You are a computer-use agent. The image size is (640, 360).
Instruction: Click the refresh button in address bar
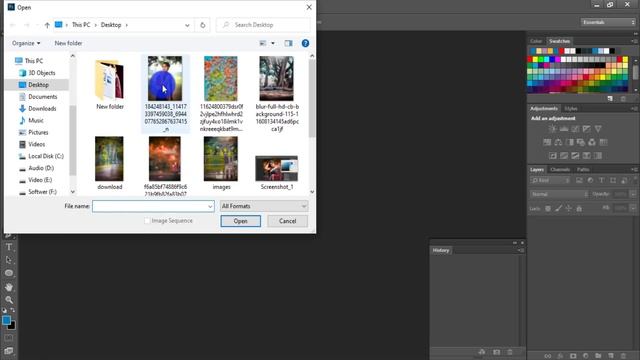[x=202, y=25]
